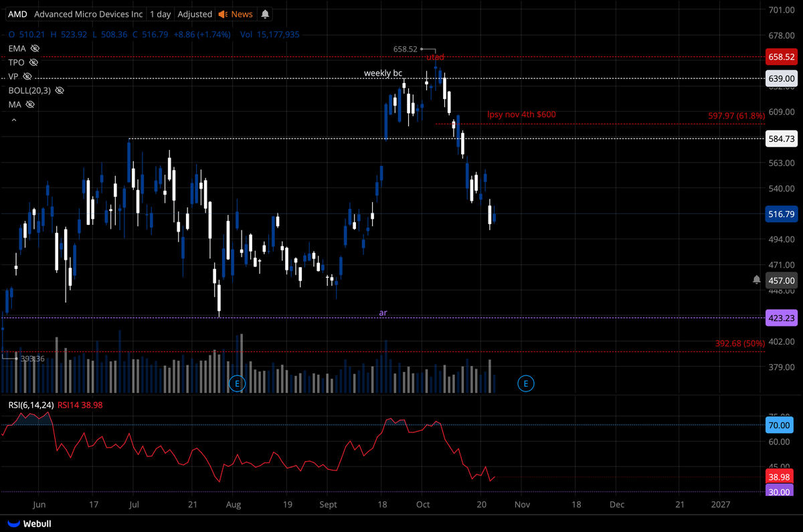The width and height of the screenshot is (803, 532).
Task: Select the 457.00 alert price tag
Action: (781, 280)
